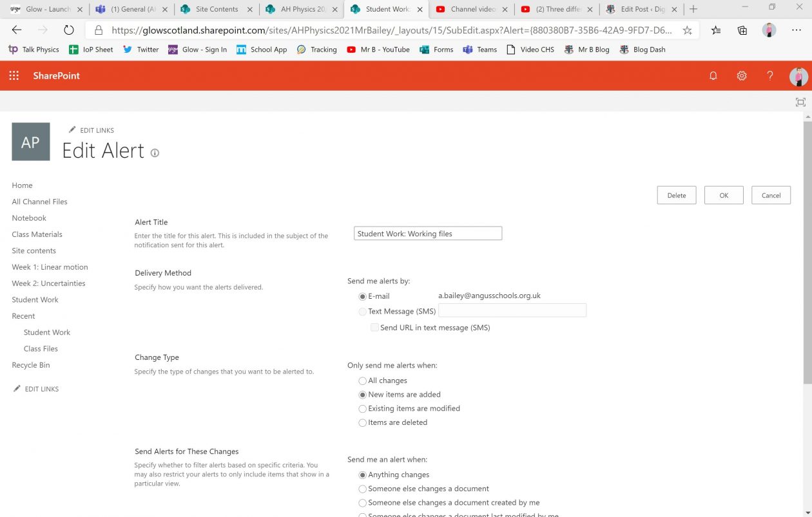812x517 pixels.
Task: Switch to the (1) General Teams tab
Action: [131, 9]
